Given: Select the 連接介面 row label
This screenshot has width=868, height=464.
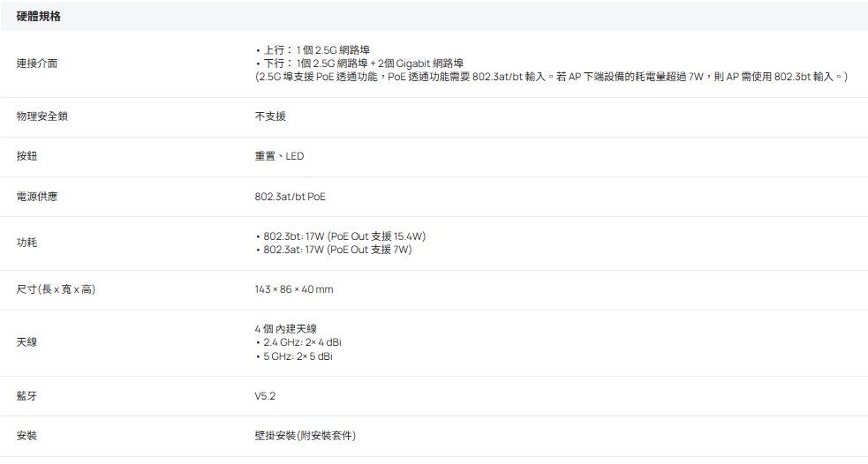Looking at the screenshot, I should click(x=38, y=64).
